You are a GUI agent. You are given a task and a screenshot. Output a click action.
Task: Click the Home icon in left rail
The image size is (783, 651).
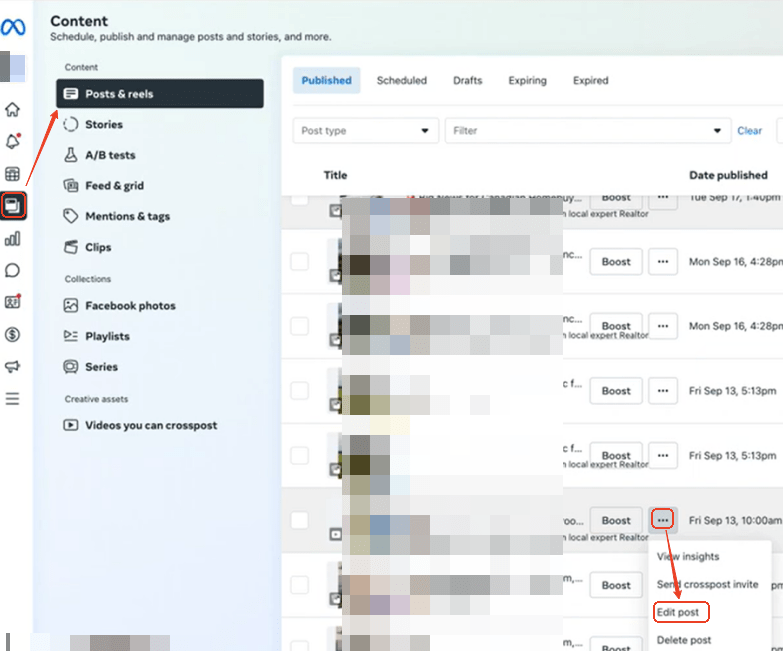pyautogui.click(x=12, y=110)
